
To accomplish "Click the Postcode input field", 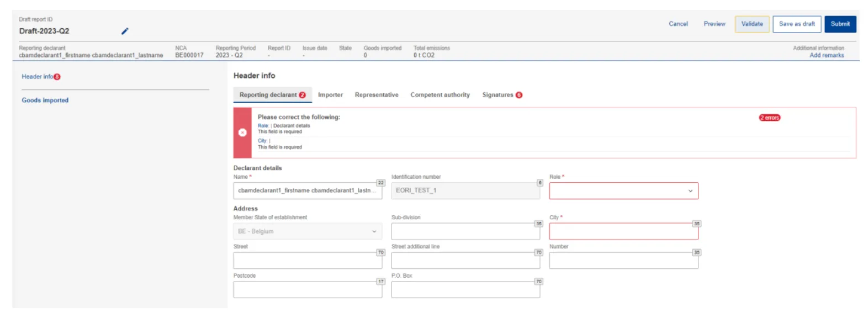I will (x=308, y=290).
